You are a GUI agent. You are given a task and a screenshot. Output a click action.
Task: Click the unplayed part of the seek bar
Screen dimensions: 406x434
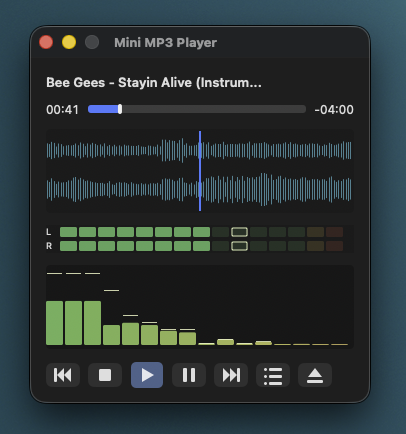tap(214, 109)
